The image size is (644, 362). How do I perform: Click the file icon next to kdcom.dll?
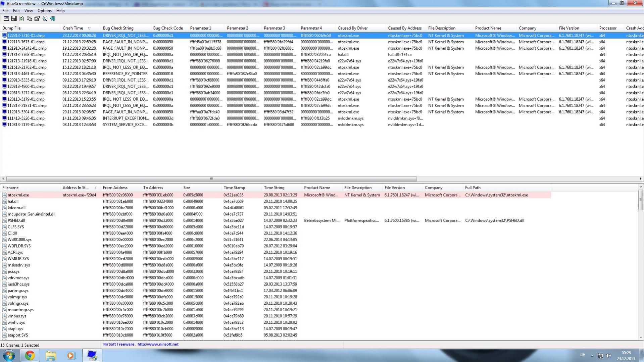point(4,208)
